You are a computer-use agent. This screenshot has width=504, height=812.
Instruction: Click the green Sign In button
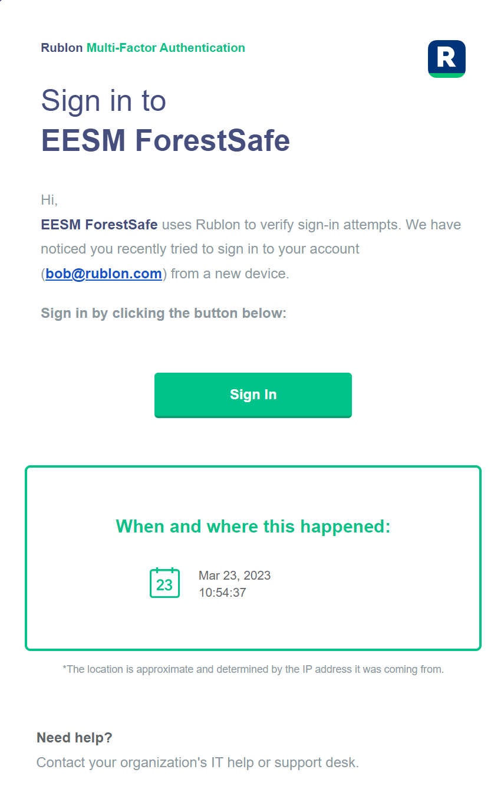tap(253, 395)
